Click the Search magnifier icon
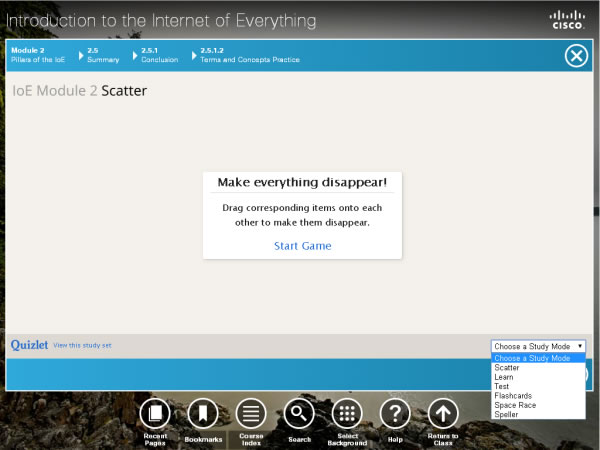Viewport: 600px width, 450px height. (299, 413)
